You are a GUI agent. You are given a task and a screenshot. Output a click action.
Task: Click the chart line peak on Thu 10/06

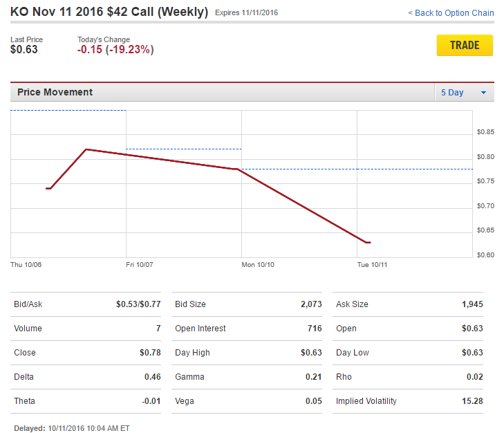[x=86, y=149]
